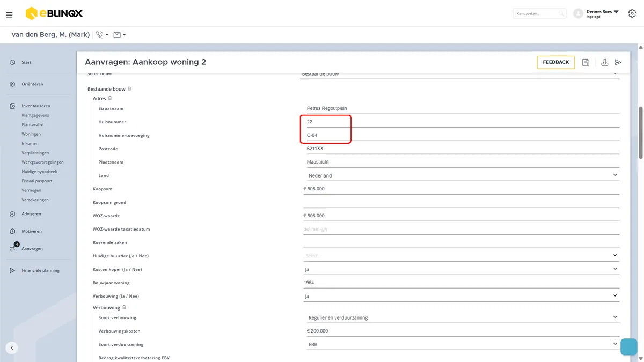The height and width of the screenshot is (362, 644).
Task: Open Fiscaal paspoort in the sidebar
Action: click(x=37, y=181)
